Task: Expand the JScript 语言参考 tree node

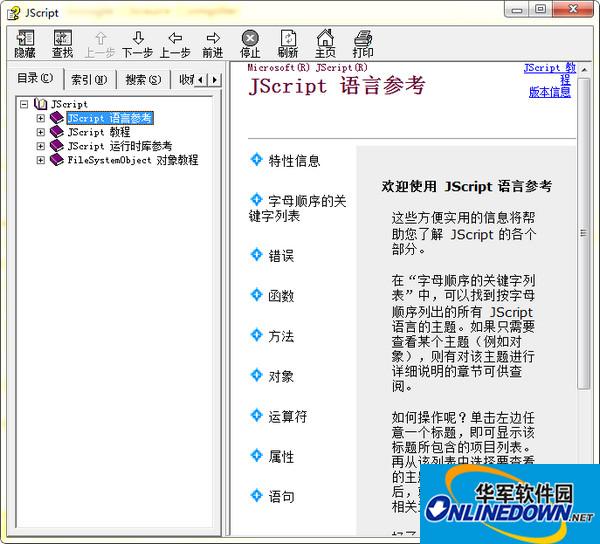Action: pos(41,118)
